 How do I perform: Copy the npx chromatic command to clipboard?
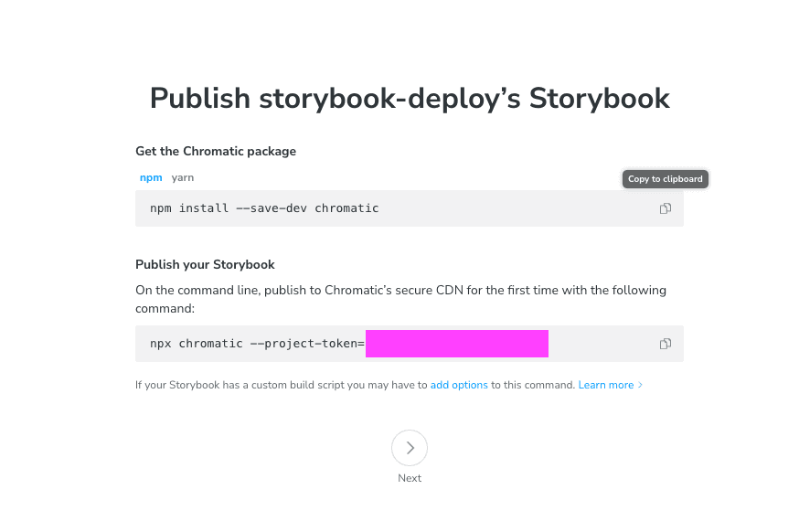[665, 344]
